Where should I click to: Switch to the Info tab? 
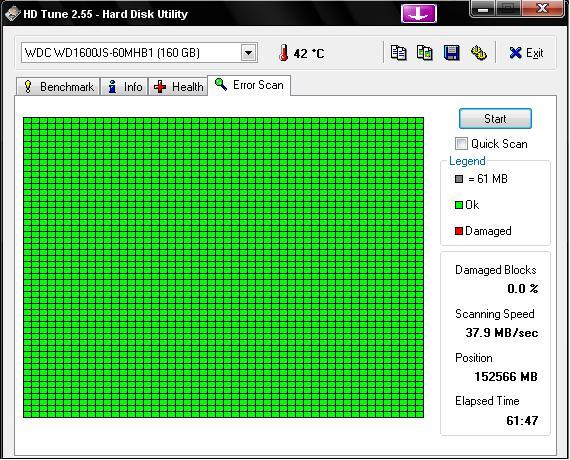click(124, 87)
